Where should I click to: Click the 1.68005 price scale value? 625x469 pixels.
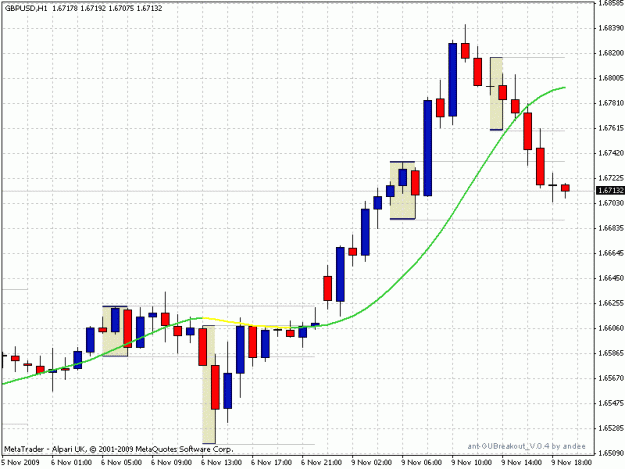click(611, 78)
